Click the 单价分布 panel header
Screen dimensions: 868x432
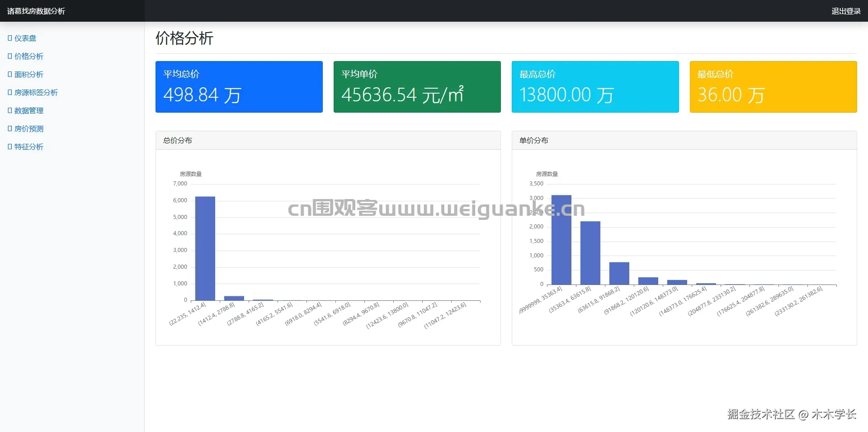[x=684, y=141]
